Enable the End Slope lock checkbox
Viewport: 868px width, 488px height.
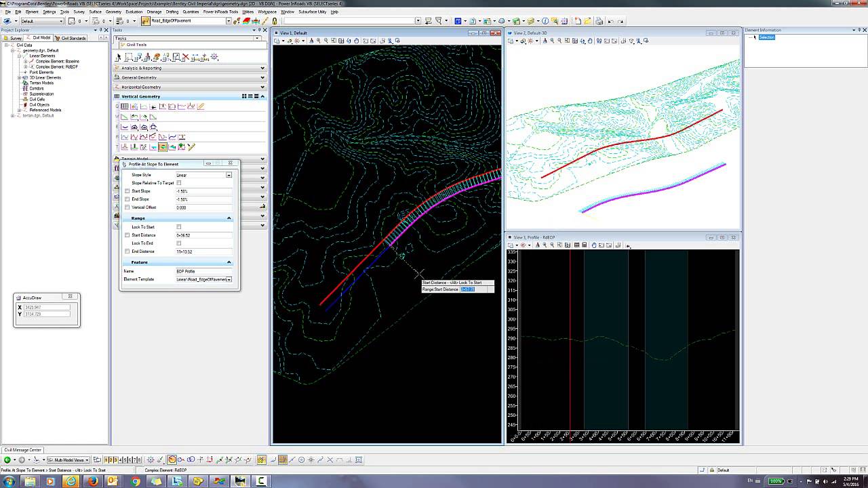[x=127, y=199]
